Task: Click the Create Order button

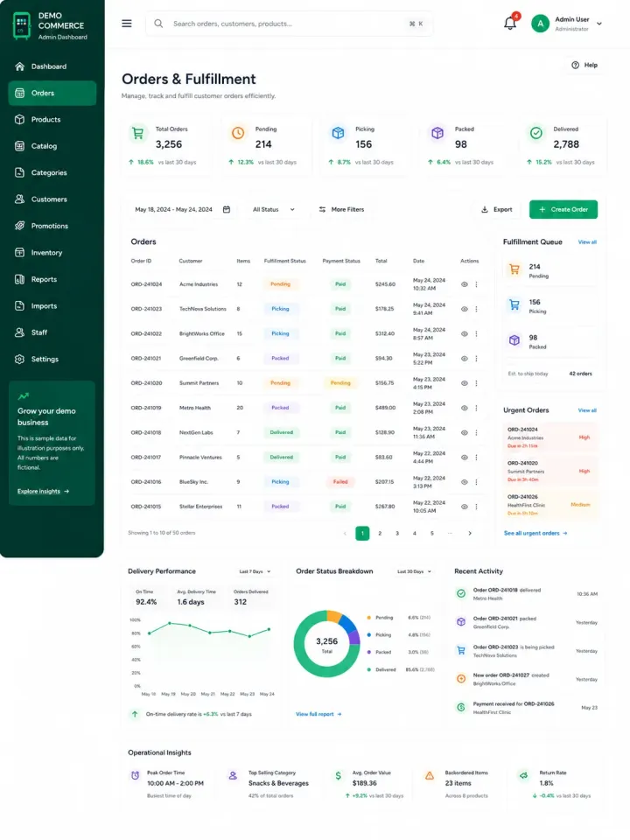Action: pos(563,209)
